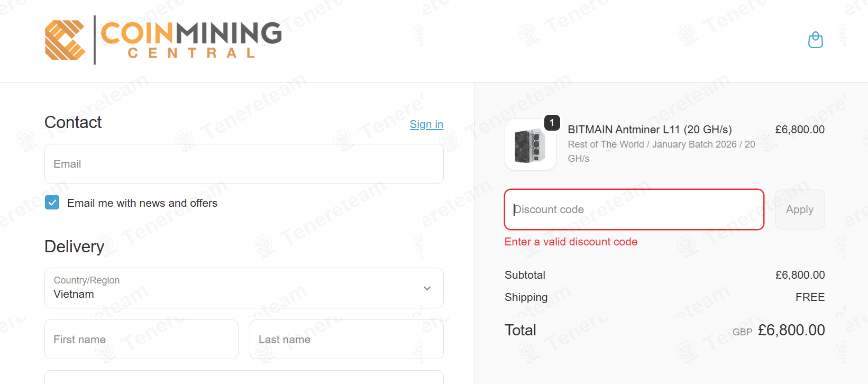868x384 pixels.
Task: Select the Last name field
Action: (x=346, y=340)
